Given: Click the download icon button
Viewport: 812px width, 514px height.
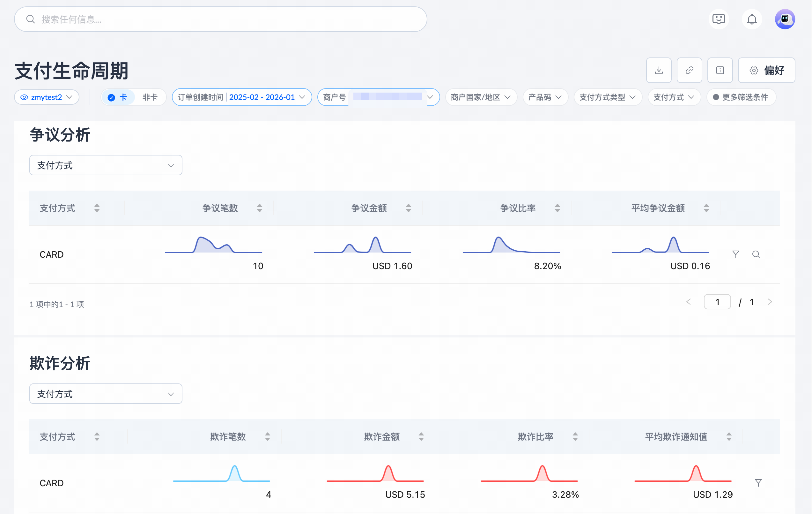Looking at the screenshot, I should click(659, 70).
